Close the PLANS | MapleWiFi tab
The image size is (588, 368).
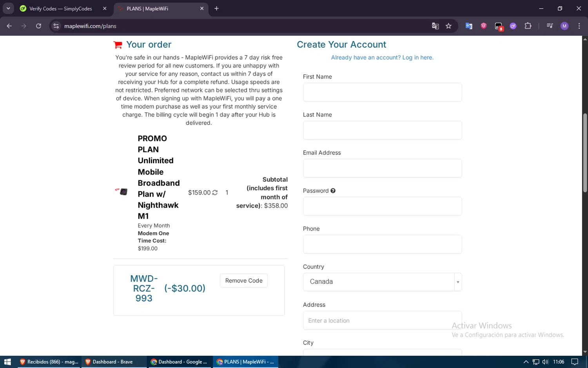tap(202, 8)
